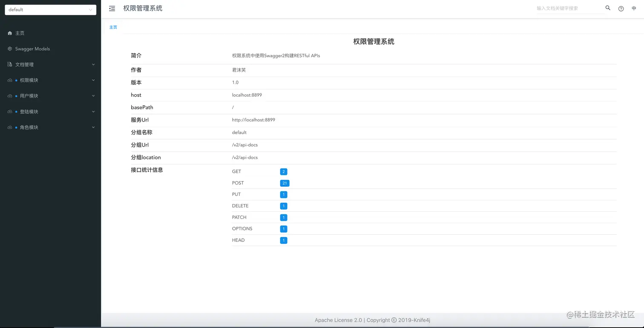The height and width of the screenshot is (328, 644).
Task: Switch language via the 中 icon
Action: [634, 9]
